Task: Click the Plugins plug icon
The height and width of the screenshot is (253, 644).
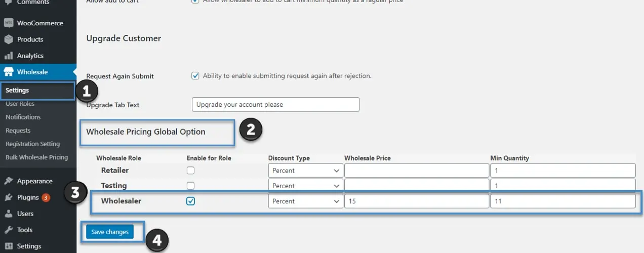Action: (8, 197)
